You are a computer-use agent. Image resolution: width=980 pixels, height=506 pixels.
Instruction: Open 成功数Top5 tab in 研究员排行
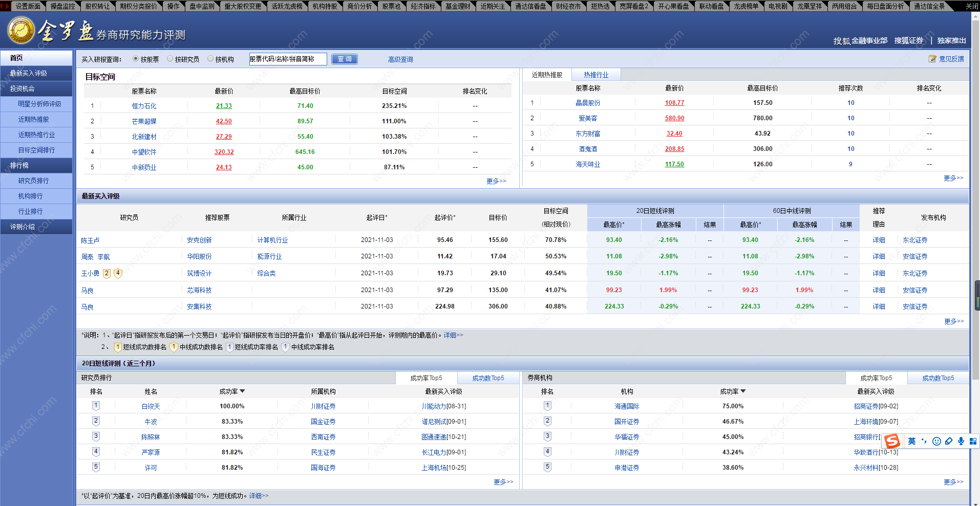click(x=488, y=378)
